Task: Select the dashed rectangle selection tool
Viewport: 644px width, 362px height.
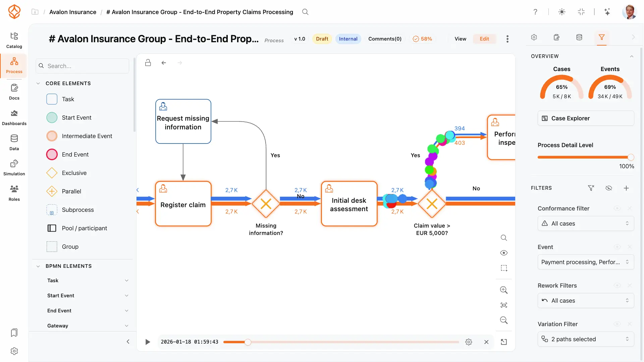Action: point(504,268)
